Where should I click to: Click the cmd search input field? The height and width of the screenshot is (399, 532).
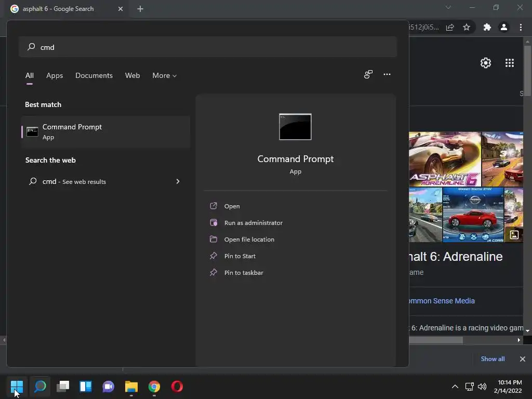208,47
